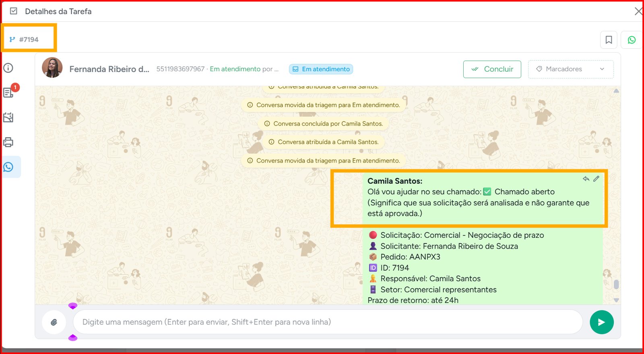Click the reply arrow on Camila's message

tap(586, 179)
